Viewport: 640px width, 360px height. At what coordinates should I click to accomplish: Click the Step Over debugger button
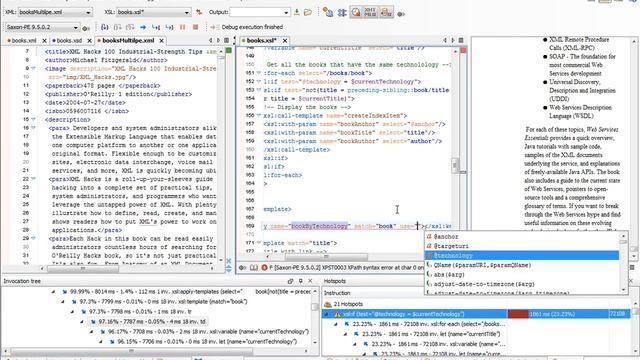(x=118, y=27)
